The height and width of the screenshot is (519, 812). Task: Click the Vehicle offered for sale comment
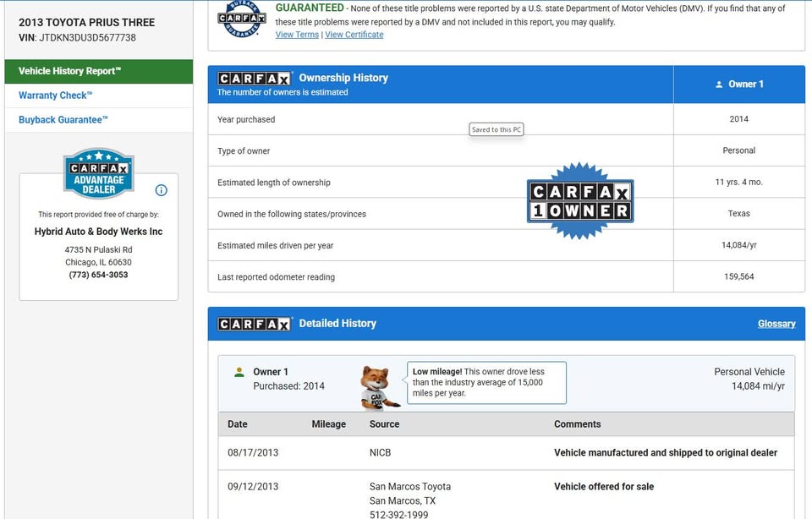click(x=604, y=487)
